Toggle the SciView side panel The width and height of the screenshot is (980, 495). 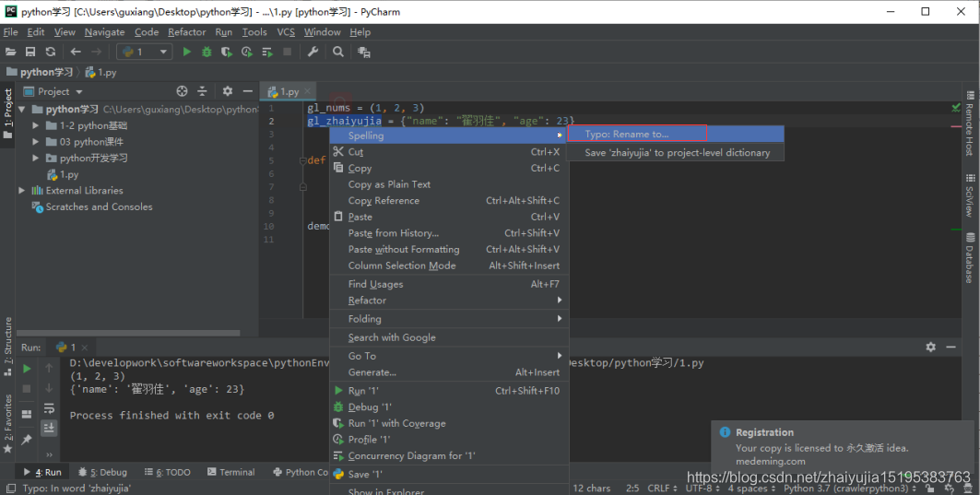click(969, 195)
